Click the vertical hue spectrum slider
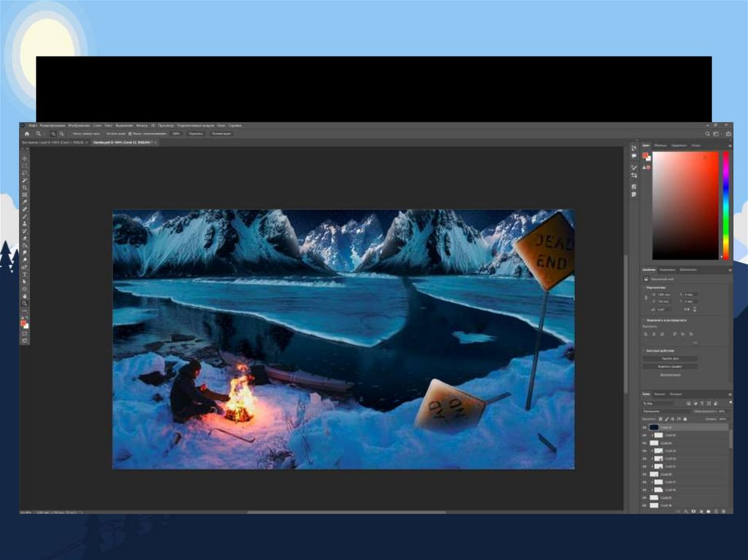 pos(725,205)
